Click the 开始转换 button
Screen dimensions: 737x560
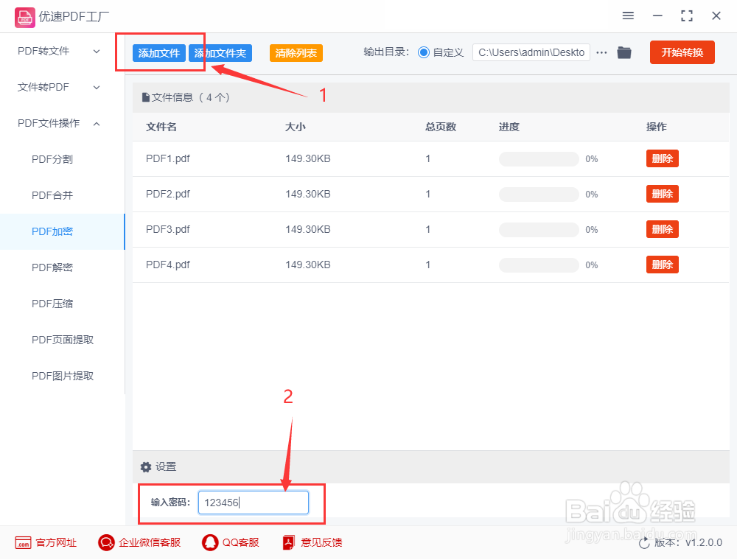click(x=682, y=52)
